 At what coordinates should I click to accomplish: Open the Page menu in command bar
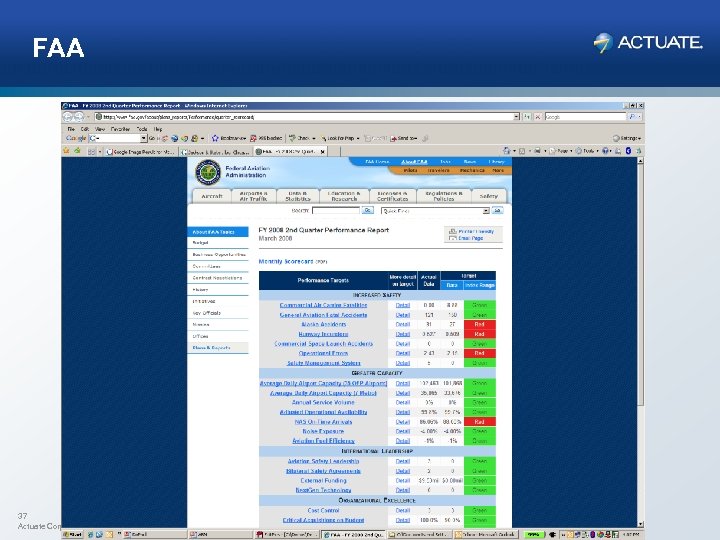[x=561, y=151]
